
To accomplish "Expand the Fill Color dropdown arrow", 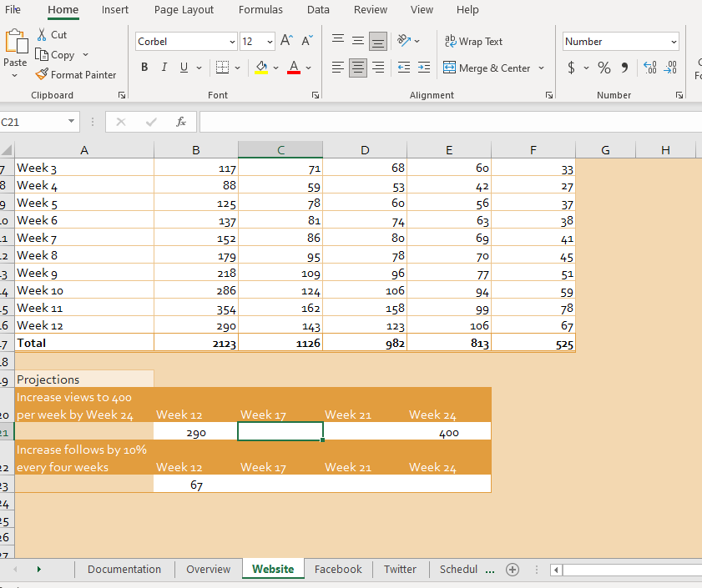I will pyautogui.click(x=275, y=68).
